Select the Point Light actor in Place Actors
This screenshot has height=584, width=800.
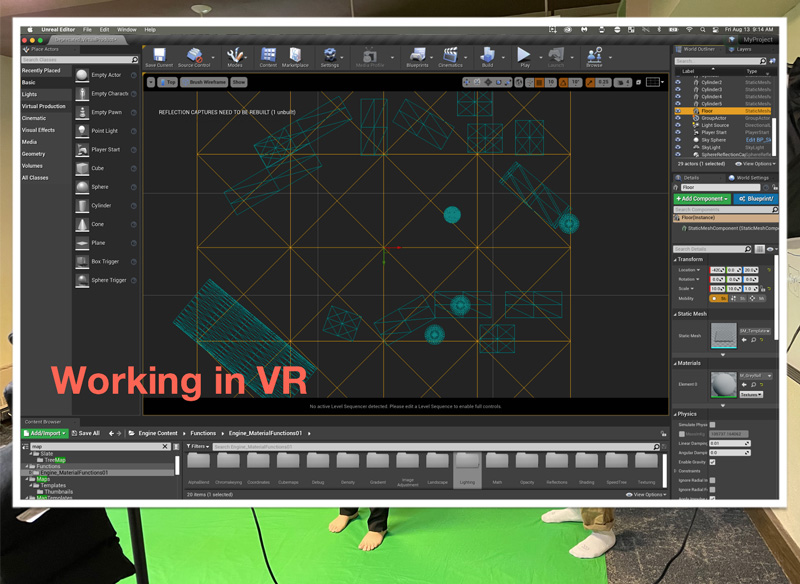click(105, 131)
